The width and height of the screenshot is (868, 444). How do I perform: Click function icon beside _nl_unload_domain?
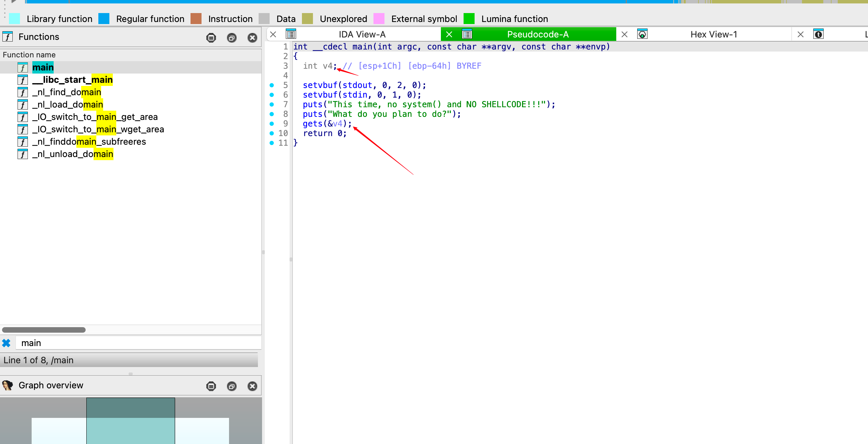coord(23,154)
